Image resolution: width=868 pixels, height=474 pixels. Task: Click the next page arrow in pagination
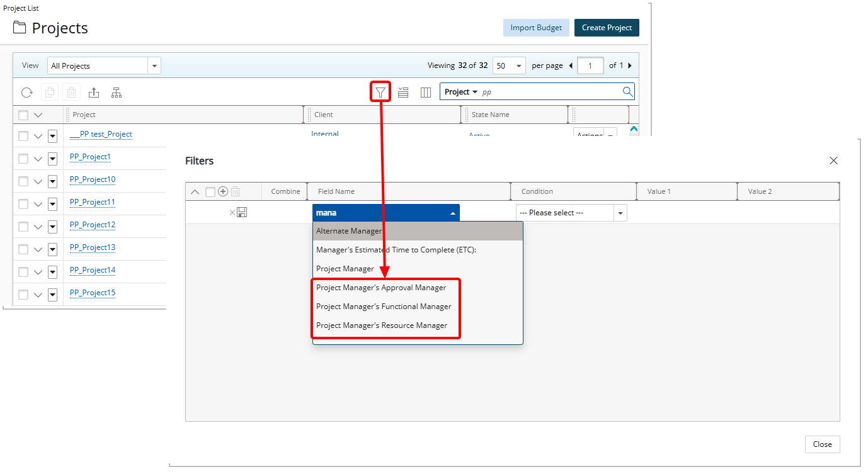(630, 65)
